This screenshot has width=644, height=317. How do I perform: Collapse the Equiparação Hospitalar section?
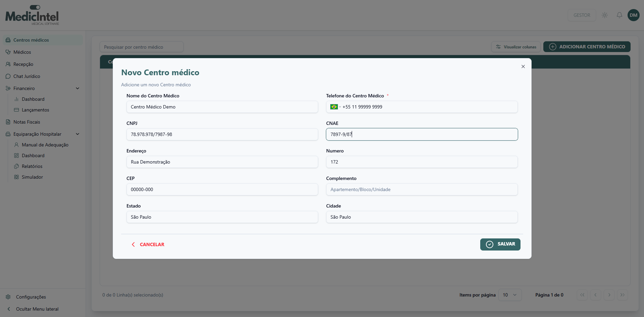point(78,134)
